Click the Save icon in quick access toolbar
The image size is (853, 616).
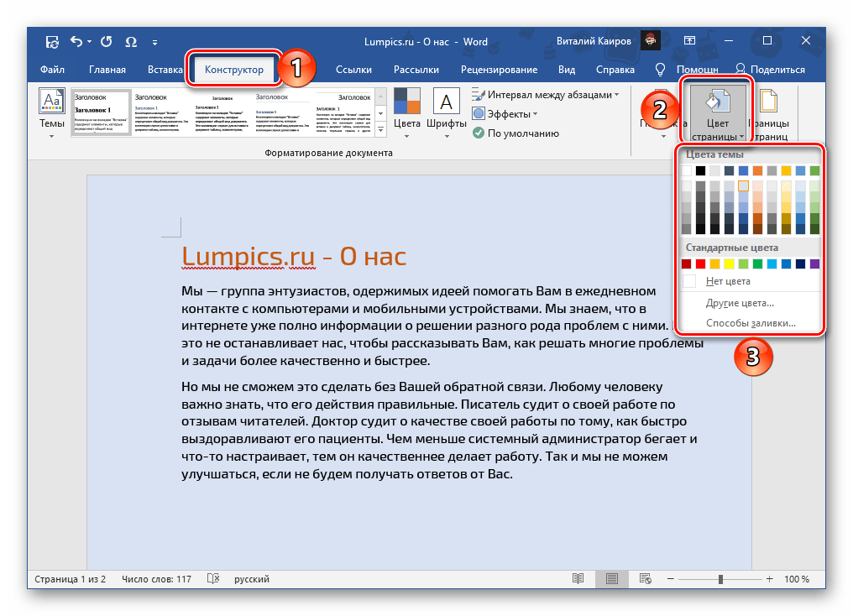coord(52,42)
